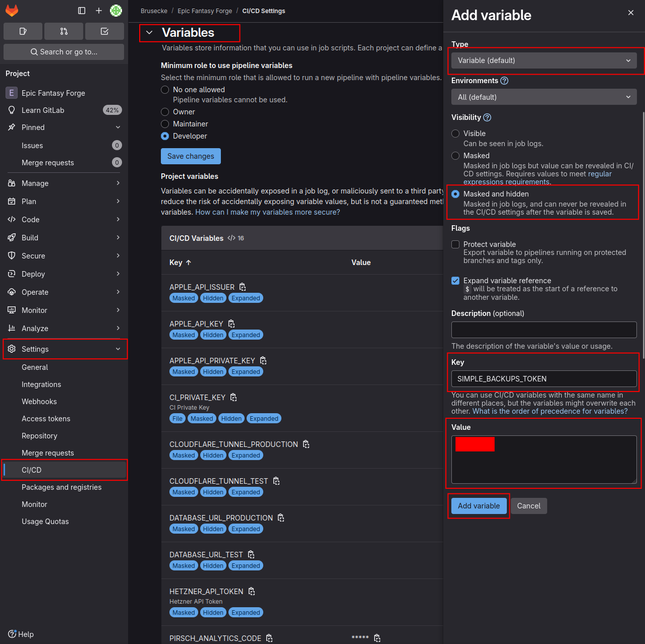
Task: Select Masked and hidden radio
Action: (x=455, y=194)
